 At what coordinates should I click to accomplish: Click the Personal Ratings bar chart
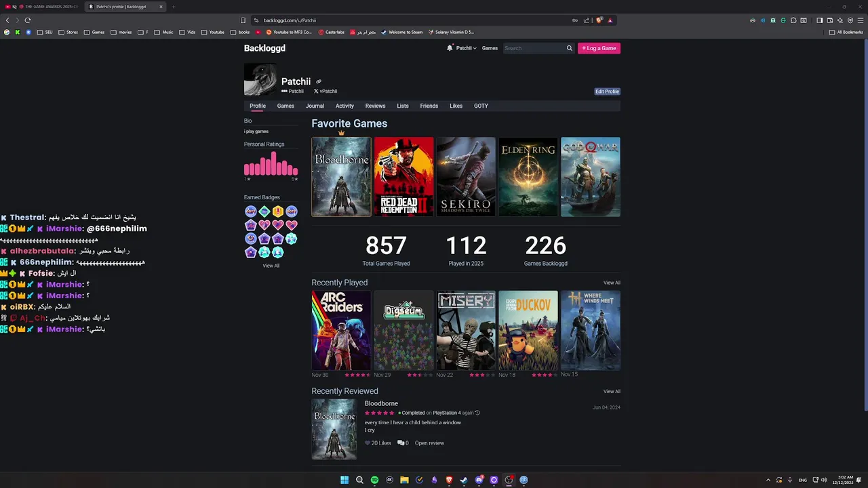point(271,163)
